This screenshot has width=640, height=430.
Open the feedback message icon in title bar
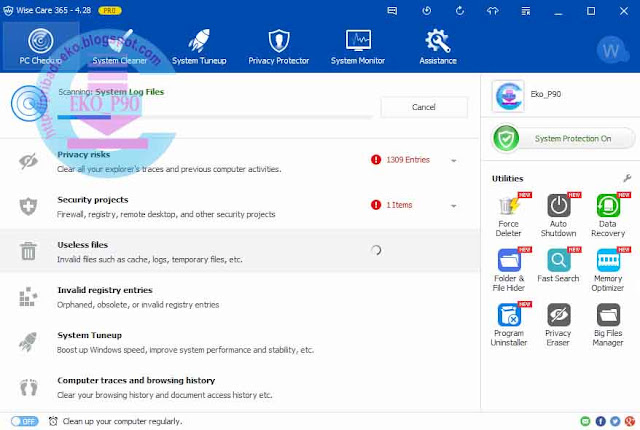[392, 11]
